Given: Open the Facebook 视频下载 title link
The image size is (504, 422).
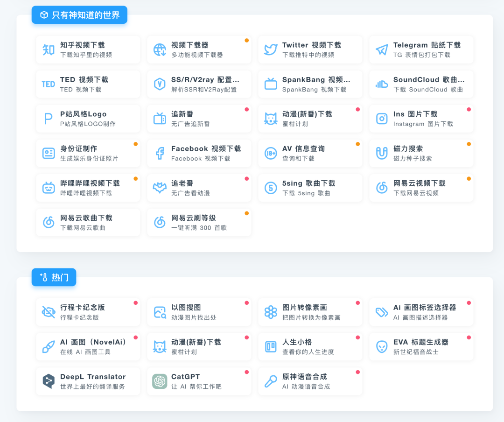Looking at the screenshot, I should (x=206, y=148).
